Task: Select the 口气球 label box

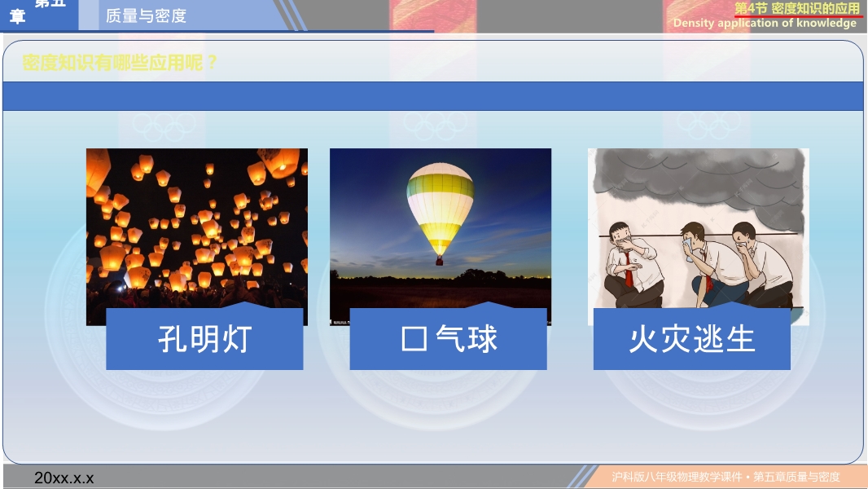Action: 448,338
